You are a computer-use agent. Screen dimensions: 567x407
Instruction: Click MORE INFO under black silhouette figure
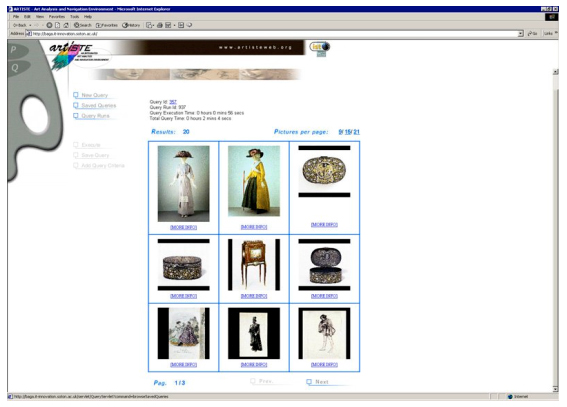coord(254,365)
